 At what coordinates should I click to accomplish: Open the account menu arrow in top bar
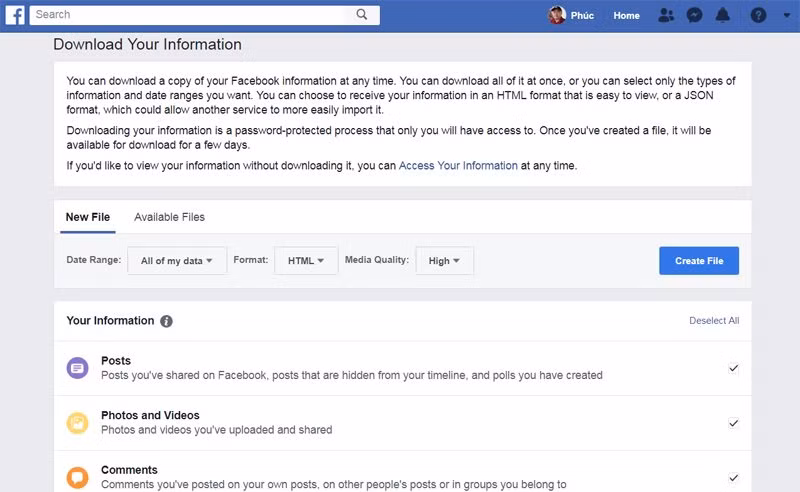coord(786,15)
